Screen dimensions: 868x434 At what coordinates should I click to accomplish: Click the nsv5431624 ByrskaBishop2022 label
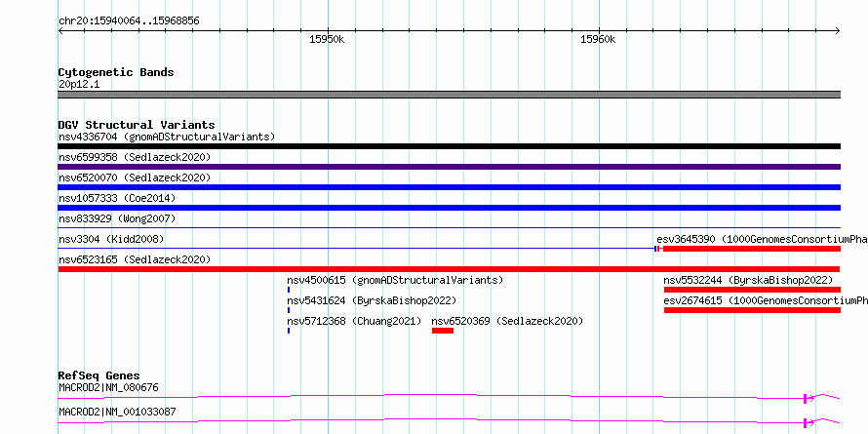tap(372, 300)
